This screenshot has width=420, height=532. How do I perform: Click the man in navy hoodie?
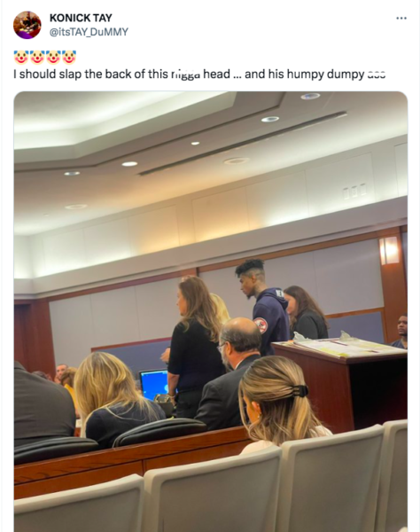[265, 305]
